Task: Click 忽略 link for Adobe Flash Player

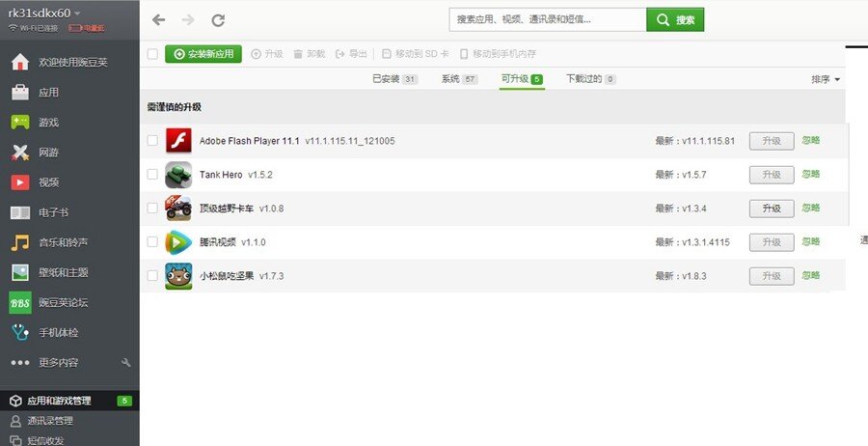Action: 811,140
